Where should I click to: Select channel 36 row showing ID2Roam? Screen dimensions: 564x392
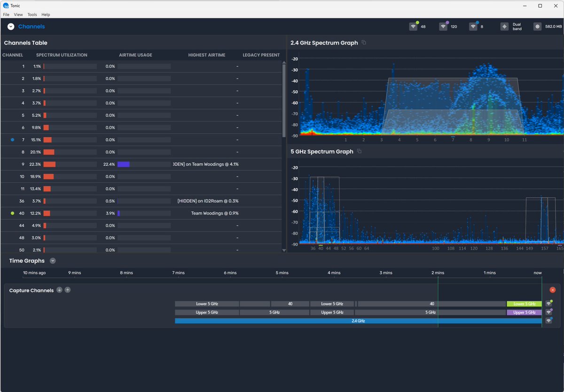tap(141, 201)
